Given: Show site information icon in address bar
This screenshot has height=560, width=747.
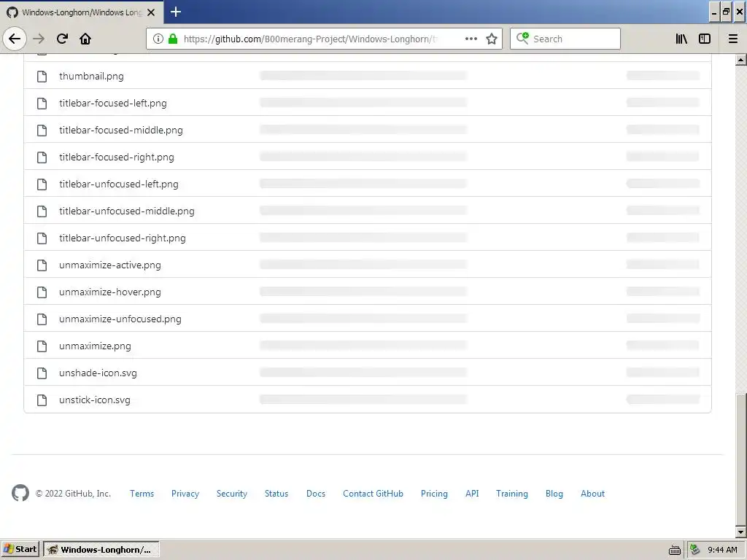Looking at the screenshot, I should coord(158,39).
